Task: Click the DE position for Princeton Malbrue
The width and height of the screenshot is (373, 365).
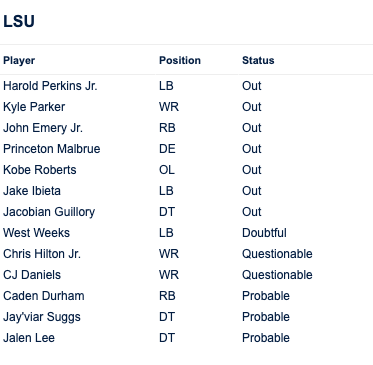Action: click(x=167, y=149)
